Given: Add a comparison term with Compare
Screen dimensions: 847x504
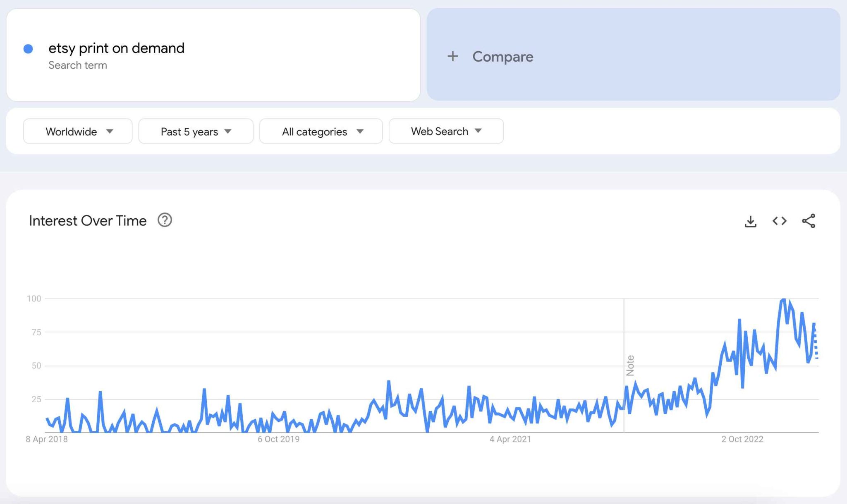Looking at the screenshot, I should pos(633,54).
